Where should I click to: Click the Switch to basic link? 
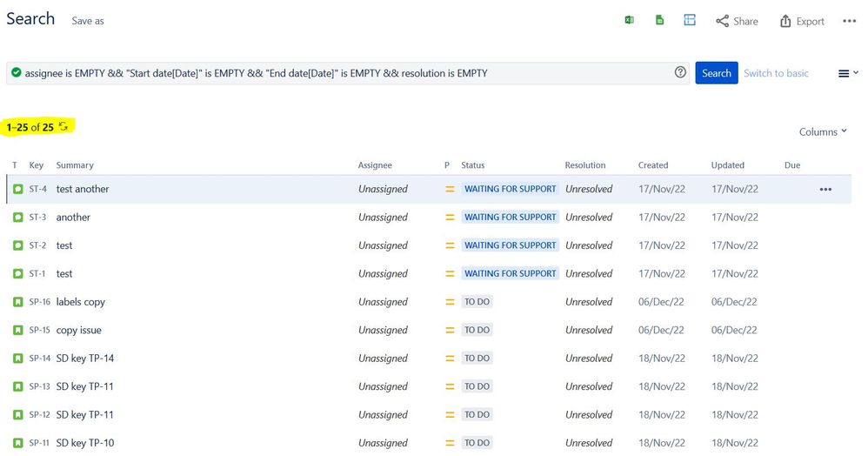click(x=776, y=73)
